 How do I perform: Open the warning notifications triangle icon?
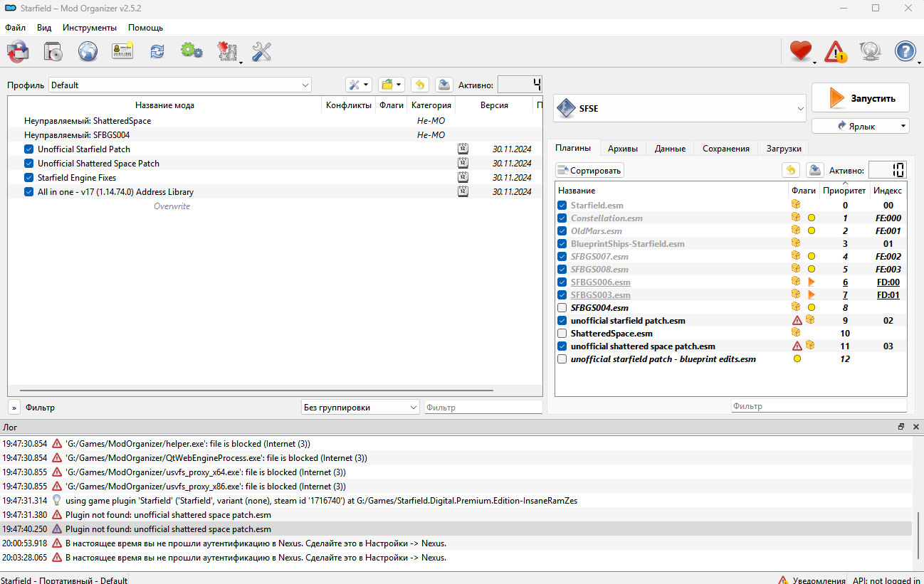[836, 51]
